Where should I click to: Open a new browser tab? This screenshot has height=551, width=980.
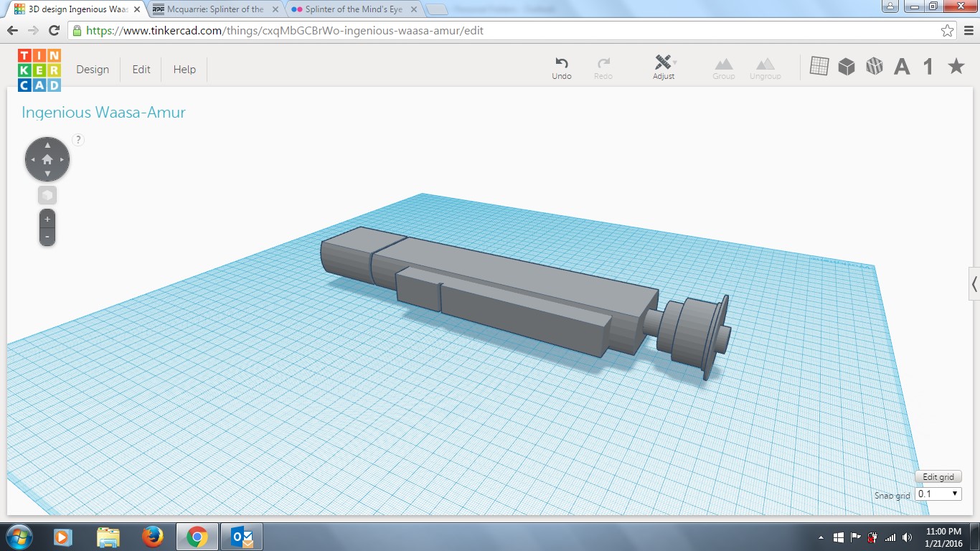pyautogui.click(x=437, y=10)
